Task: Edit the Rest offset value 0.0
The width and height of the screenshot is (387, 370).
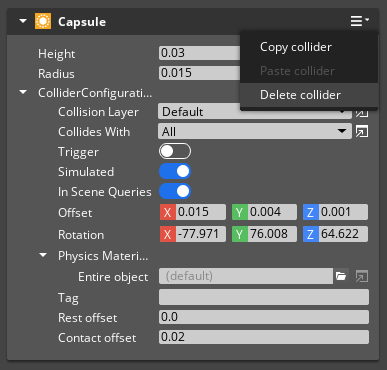Action: pyautogui.click(x=264, y=317)
